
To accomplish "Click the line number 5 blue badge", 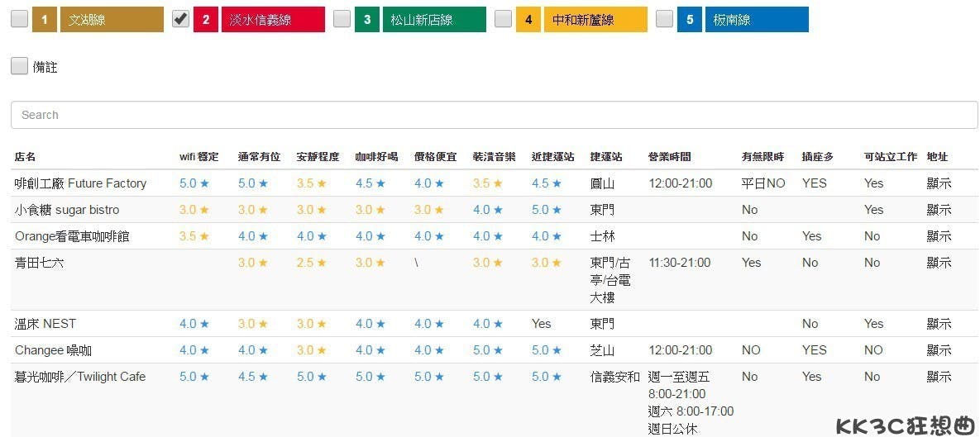I will click(690, 19).
